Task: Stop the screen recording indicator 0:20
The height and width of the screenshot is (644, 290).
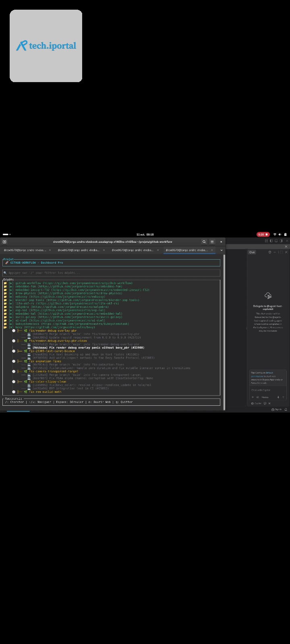Action: tap(263, 234)
